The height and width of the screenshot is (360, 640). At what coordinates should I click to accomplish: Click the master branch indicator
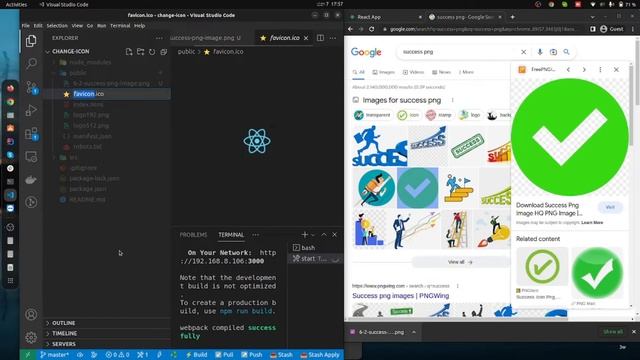[54, 355]
